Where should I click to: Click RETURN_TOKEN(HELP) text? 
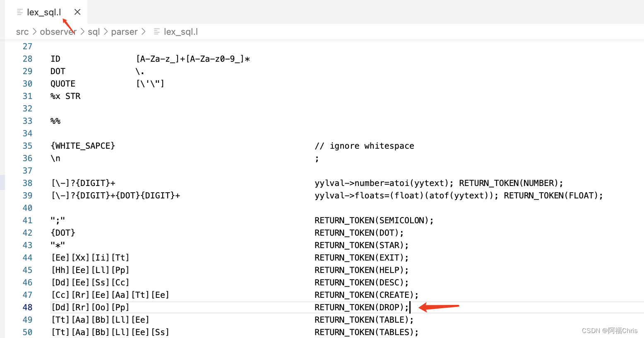359,270
